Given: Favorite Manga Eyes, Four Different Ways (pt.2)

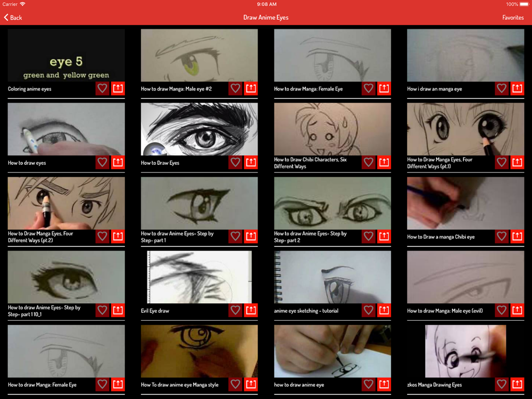Looking at the screenshot, I should click(102, 237).
